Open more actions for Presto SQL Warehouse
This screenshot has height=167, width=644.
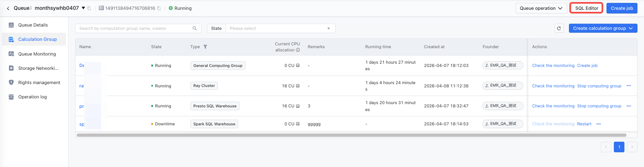pyautogui.click(x=629, y=106)
